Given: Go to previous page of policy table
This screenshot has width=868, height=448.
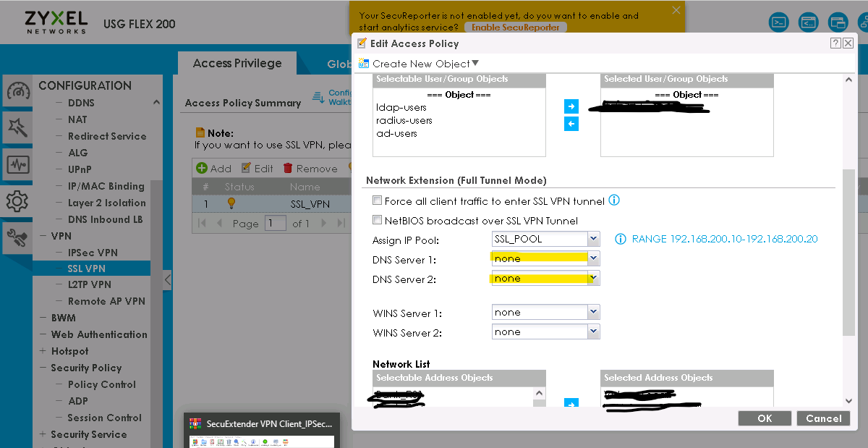Looking at the screenshot, I should [220, 224].
